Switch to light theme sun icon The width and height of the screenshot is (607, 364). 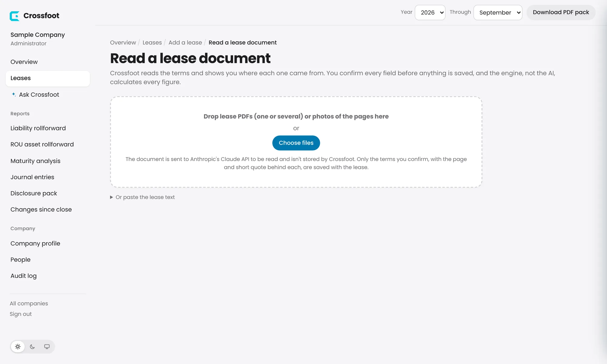[x=18, y=347]
